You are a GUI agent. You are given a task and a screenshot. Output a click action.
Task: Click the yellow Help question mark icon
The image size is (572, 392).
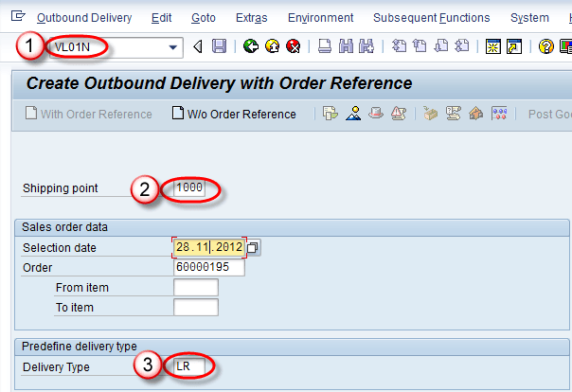(x=546, y=46)
